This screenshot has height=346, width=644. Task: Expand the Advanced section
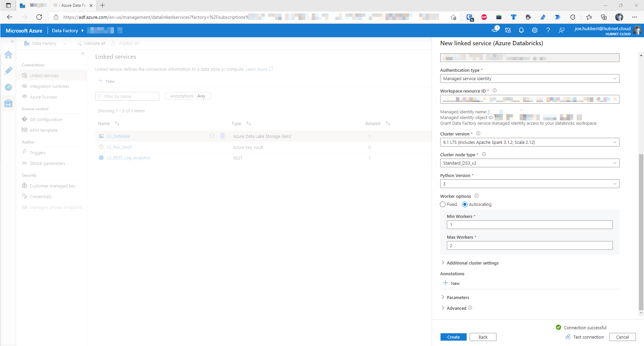pos(456,308)
